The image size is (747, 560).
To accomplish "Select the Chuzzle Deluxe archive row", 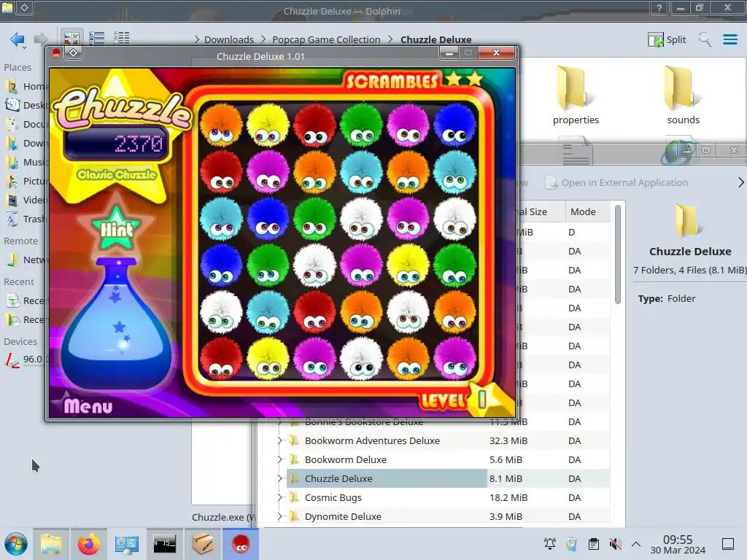I will pos(448,478).
